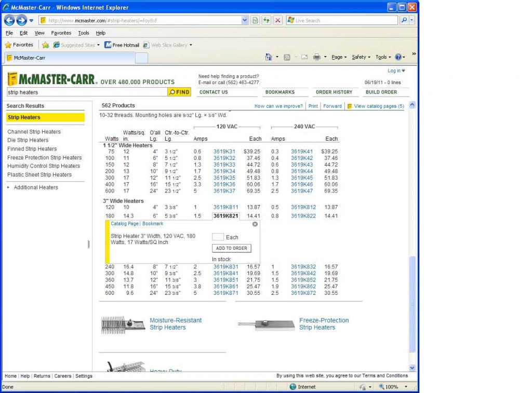Click the quantity input box beside Each
The image size is (532, 393).
218,237
